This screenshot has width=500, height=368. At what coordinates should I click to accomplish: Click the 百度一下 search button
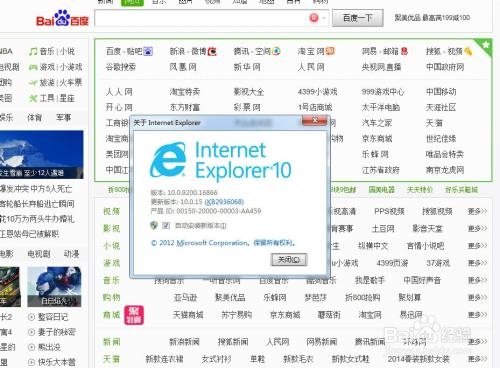tap(358, 18)
